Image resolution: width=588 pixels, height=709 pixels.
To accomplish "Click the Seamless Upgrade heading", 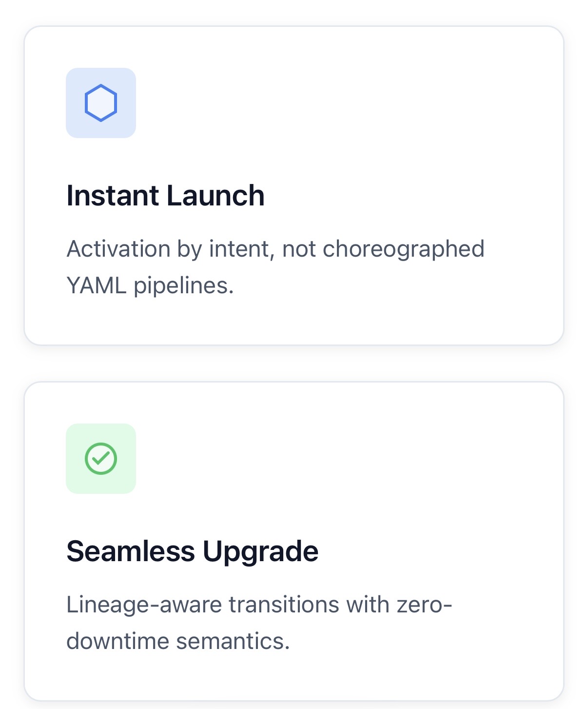I will click(x=193, y=551).
